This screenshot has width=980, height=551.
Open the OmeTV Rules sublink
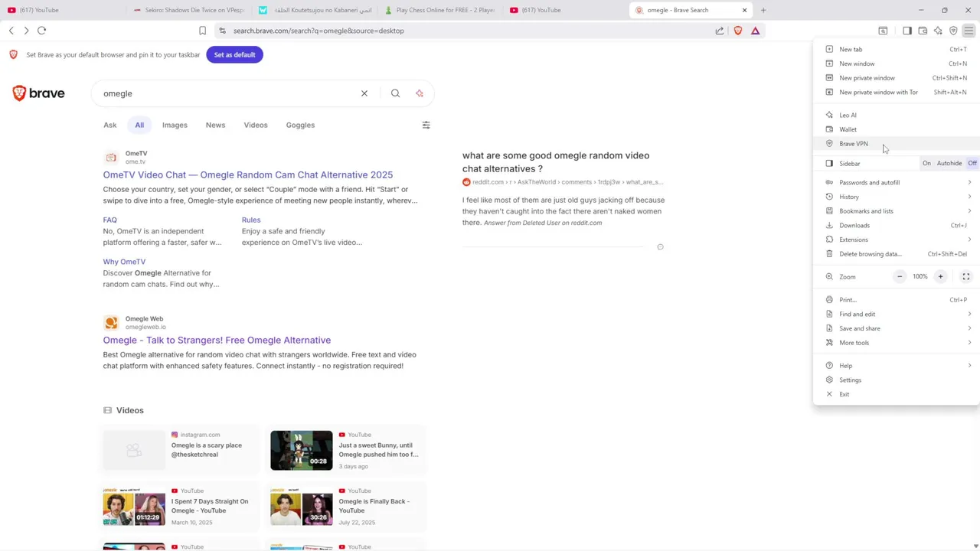(x=251, y=220)
